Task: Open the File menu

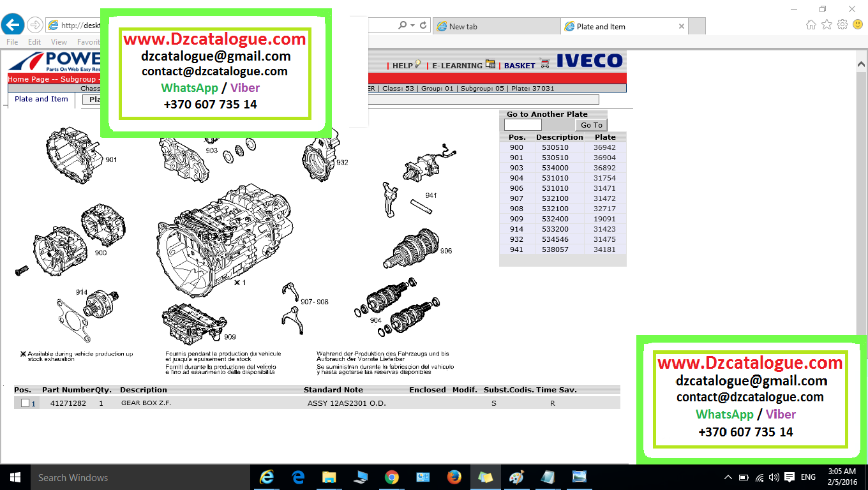Action: 12,42
